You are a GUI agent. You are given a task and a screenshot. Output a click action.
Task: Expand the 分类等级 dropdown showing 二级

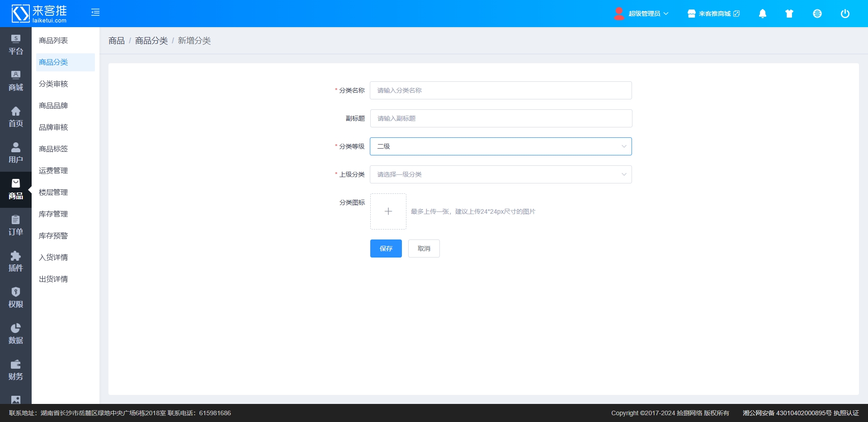[x=500, y=146]
